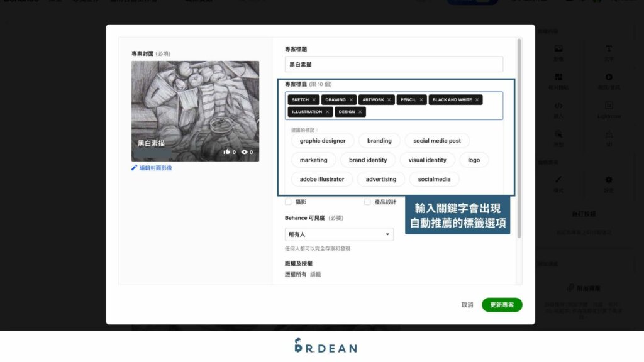This screenshot has width=644, height=362.
Task: Add the visual identity suggested tag
Action: point(427,160)
